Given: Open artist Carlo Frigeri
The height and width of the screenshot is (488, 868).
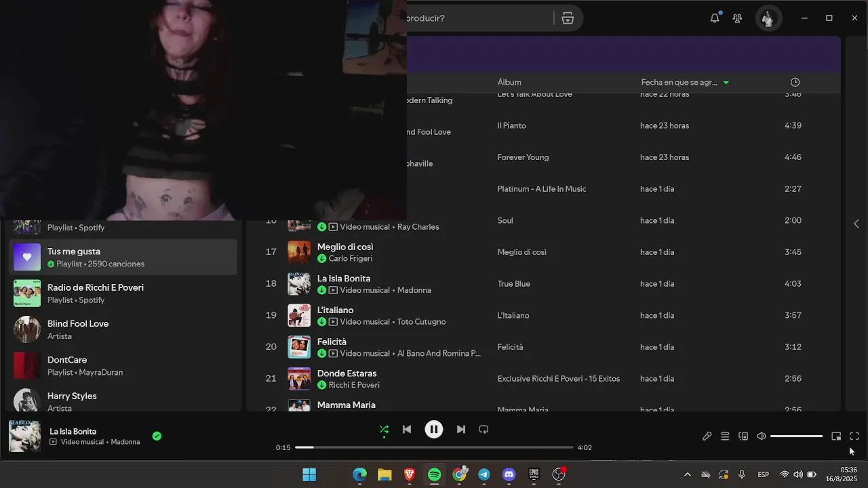Looking at the screenshot, I should pos(351,259).
